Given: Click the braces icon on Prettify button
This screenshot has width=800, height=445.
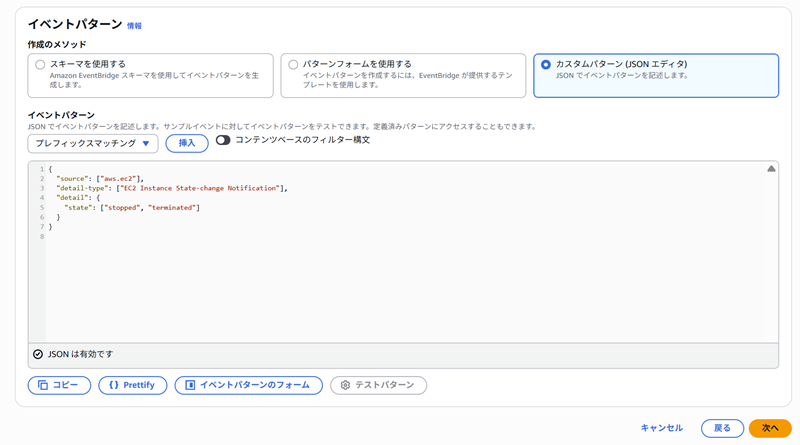Looking at the screenshot, I should [113, 385].
